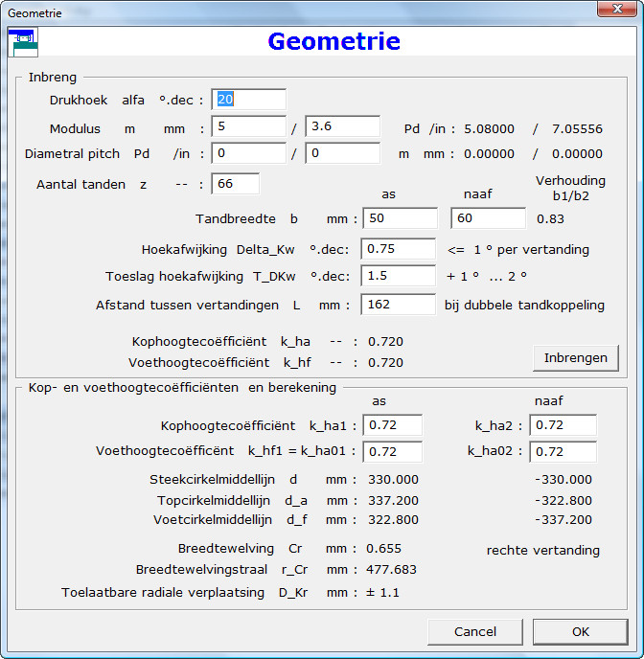
Task: Click the k_ha02 coefficient input field
Action: click(x=563, y=452)
